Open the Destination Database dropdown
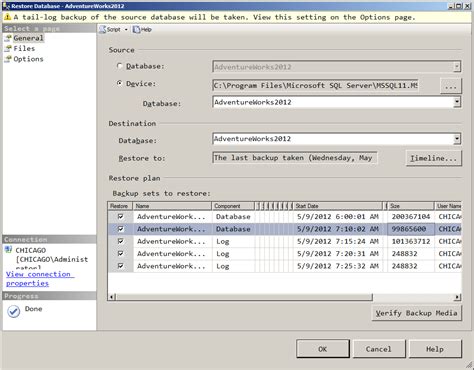 pos(457,139)
